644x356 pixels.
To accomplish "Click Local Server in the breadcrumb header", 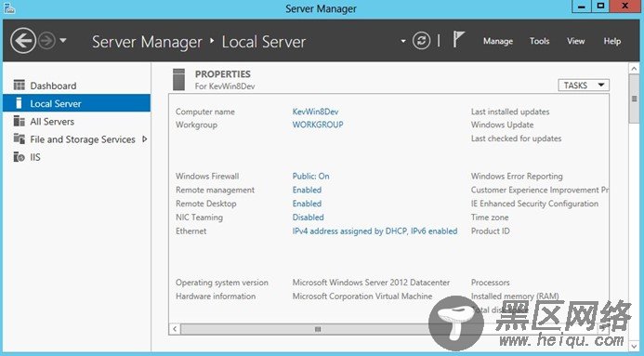I will coord(264,42).
